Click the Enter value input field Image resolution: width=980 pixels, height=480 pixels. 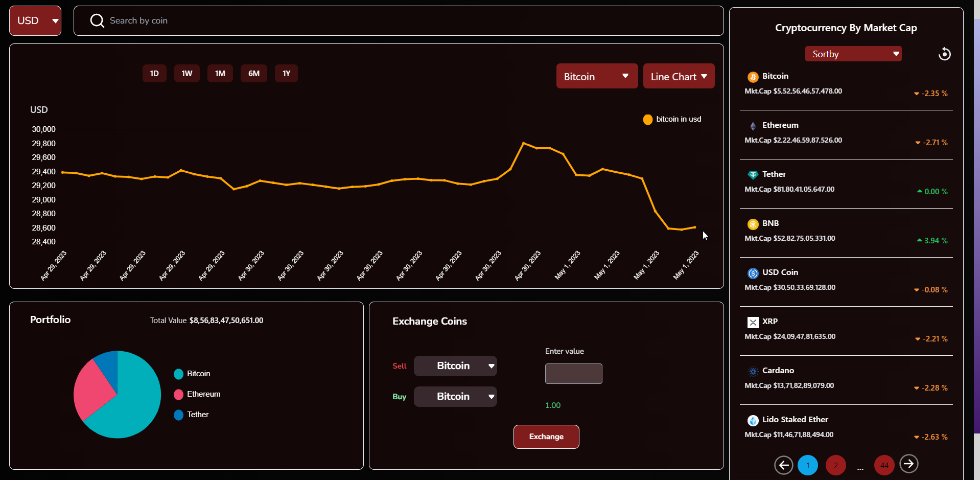tap(573, 374)
